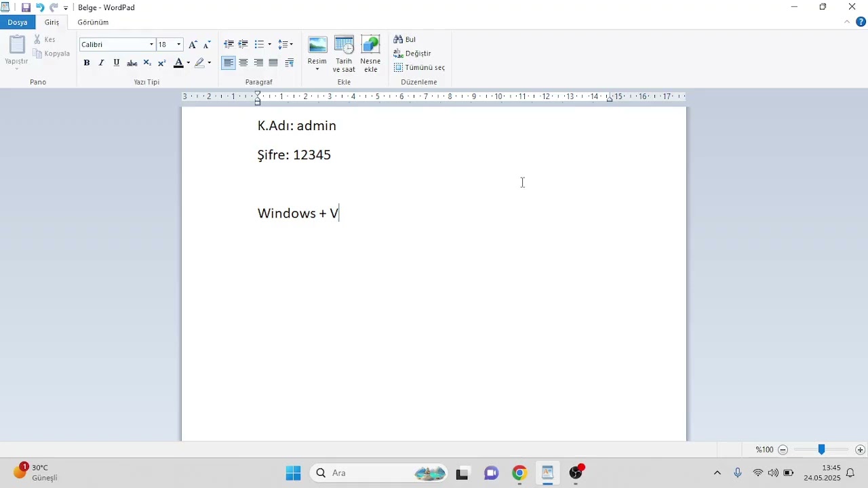
Task: Undo last action in quick access toolbar
Action: 39,7
